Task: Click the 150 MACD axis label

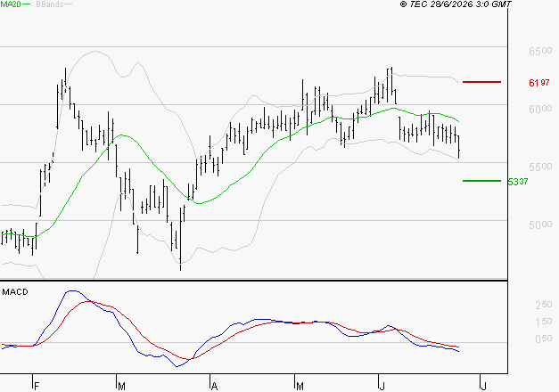Action: coord(544,322)
